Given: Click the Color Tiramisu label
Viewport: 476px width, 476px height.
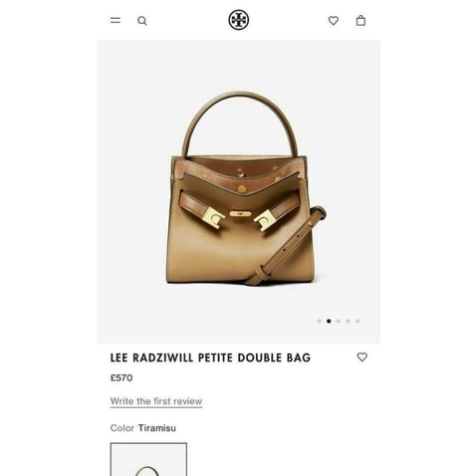Looking at the screenshot, I should click(143, 428).
